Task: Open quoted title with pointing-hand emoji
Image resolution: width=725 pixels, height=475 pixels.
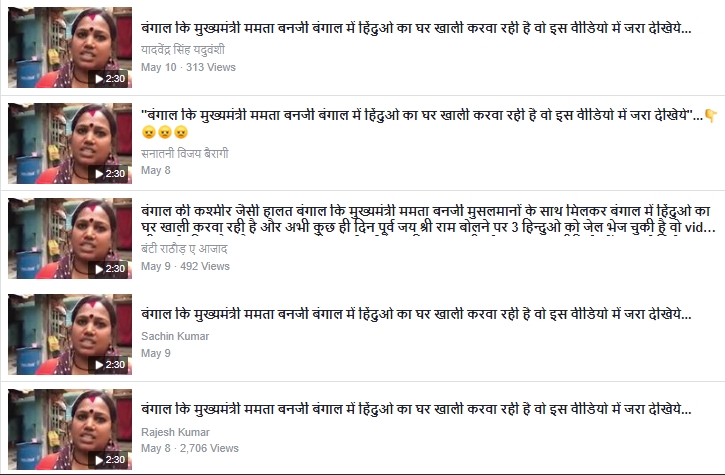Action: (x=429, y=115)
